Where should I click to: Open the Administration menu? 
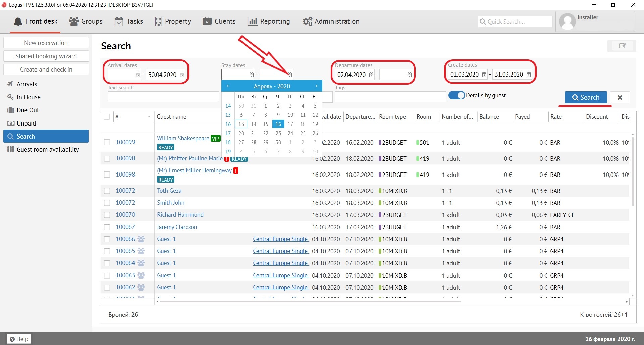pyautogui.click(x=331, y=21)
